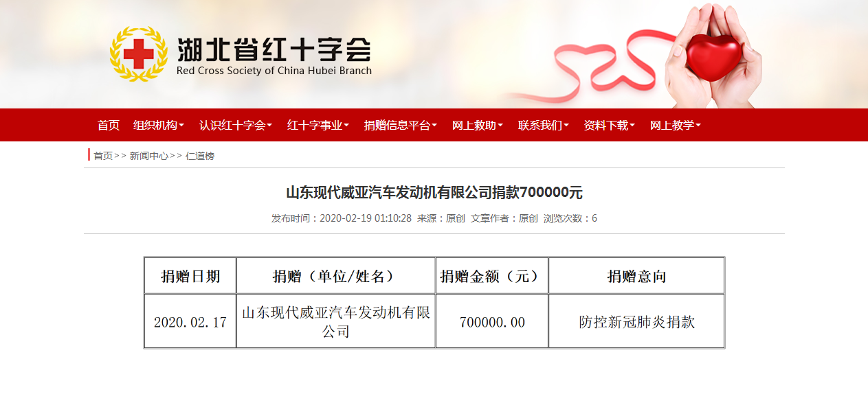This screenshot has width=868, height=394.
Task: Expand the 网上教学 dropdown menu
Action: pos(676,126)
